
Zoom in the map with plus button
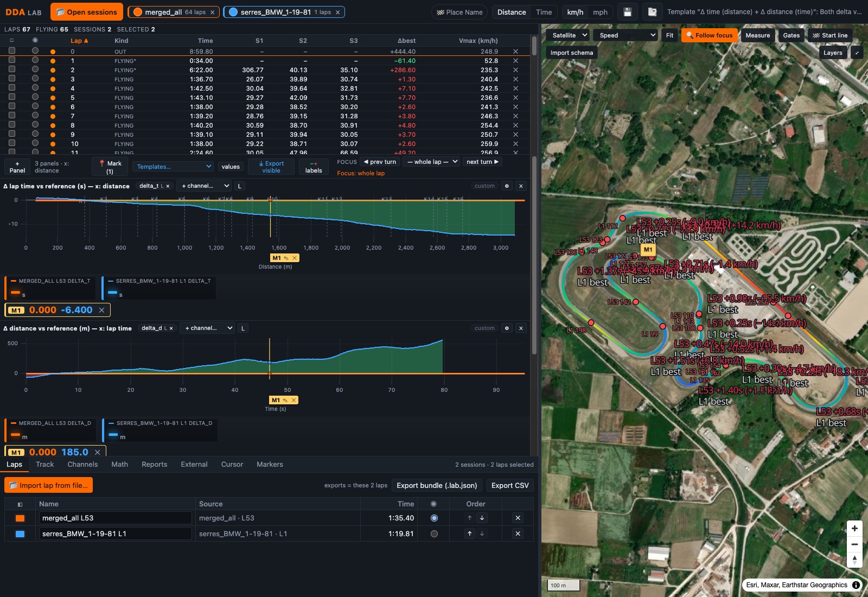point(854,529)
